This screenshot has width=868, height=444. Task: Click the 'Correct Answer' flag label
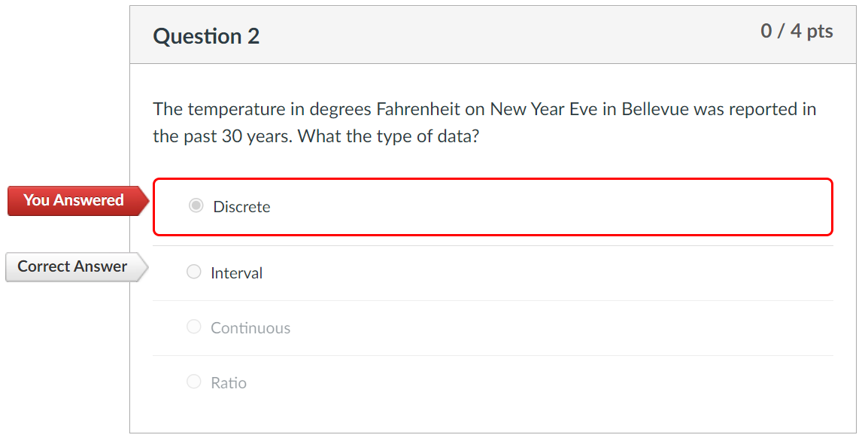pyautogui.click(x=71, y=266)
